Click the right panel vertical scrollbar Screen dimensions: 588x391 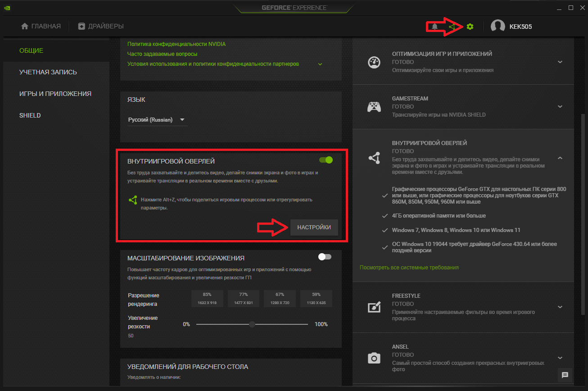584,214
